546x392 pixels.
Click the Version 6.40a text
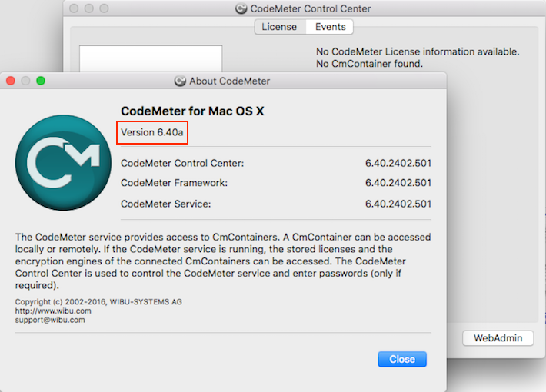coord(151,132)
